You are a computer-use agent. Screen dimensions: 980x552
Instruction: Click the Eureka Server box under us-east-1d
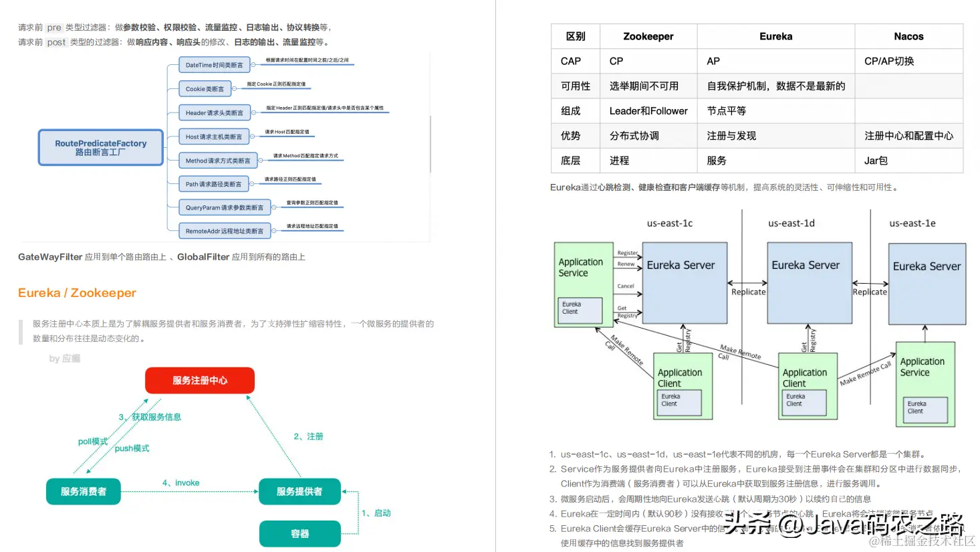(810, 283)
